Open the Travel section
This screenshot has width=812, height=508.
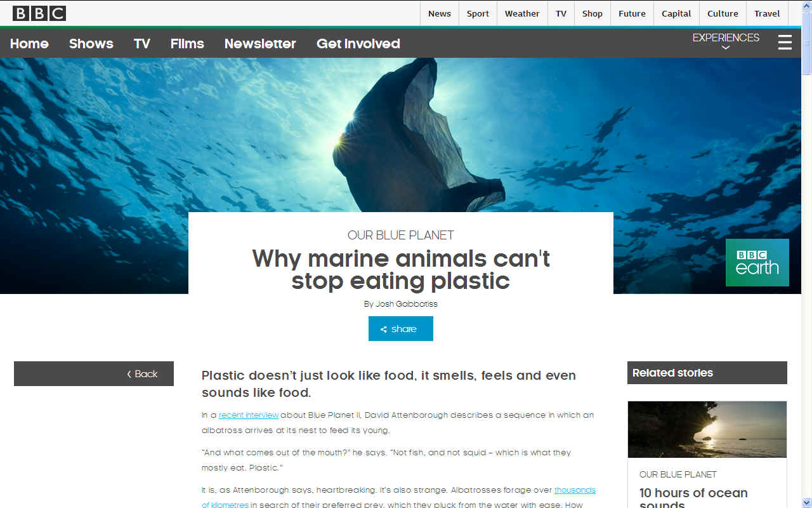(x=767, y=13)
